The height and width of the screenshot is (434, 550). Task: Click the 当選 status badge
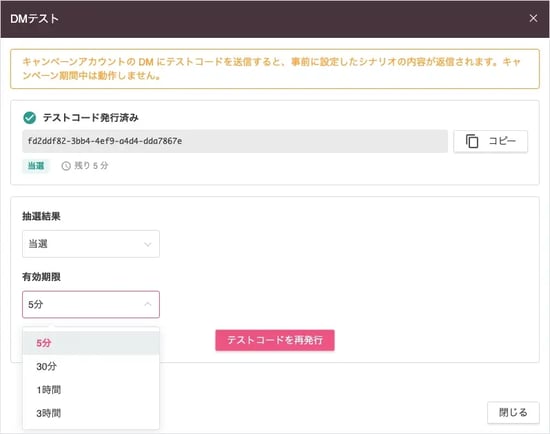point(36,166)
